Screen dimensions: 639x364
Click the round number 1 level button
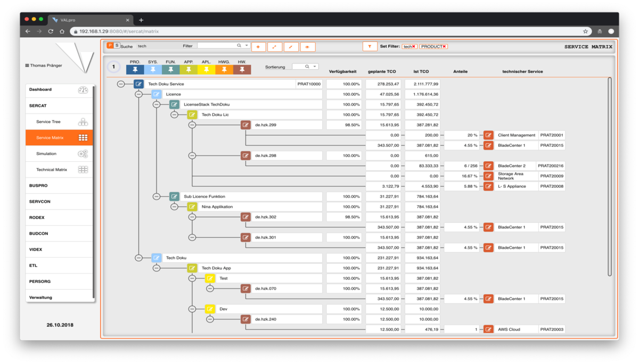(113, 67)
